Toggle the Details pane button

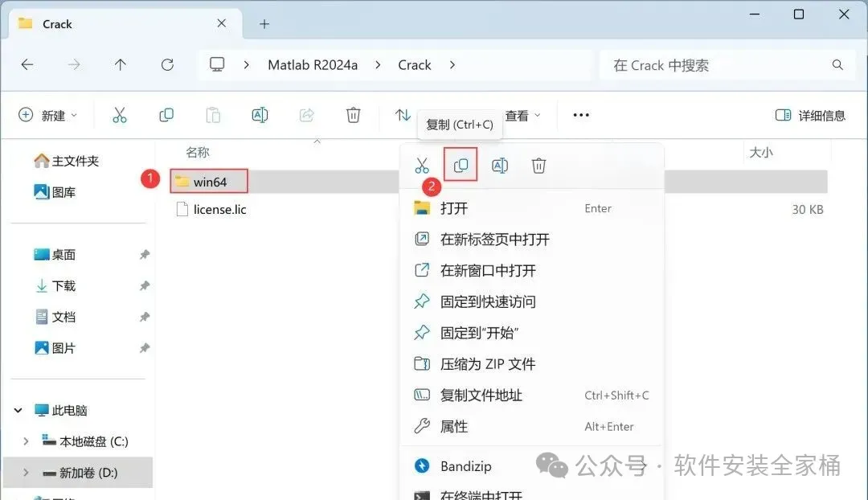(810, 115)
